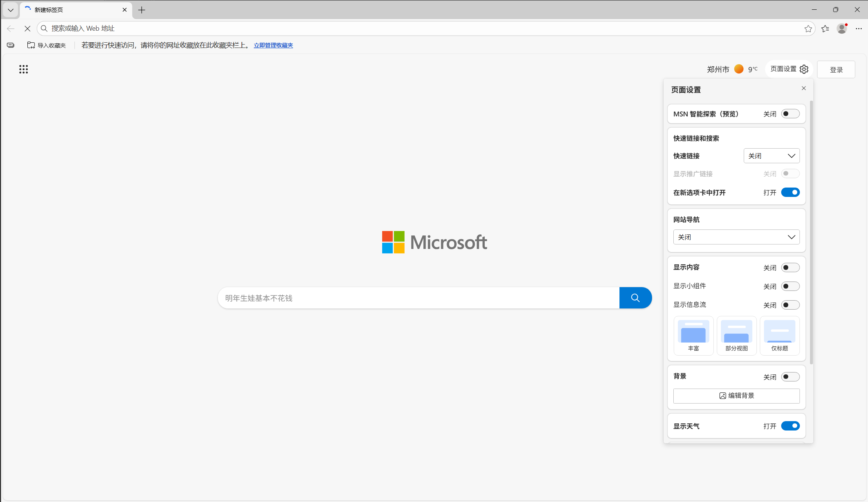
Task: Click the Import favorites folder icon
Action: pyautogui.click(x=31, y=45)
